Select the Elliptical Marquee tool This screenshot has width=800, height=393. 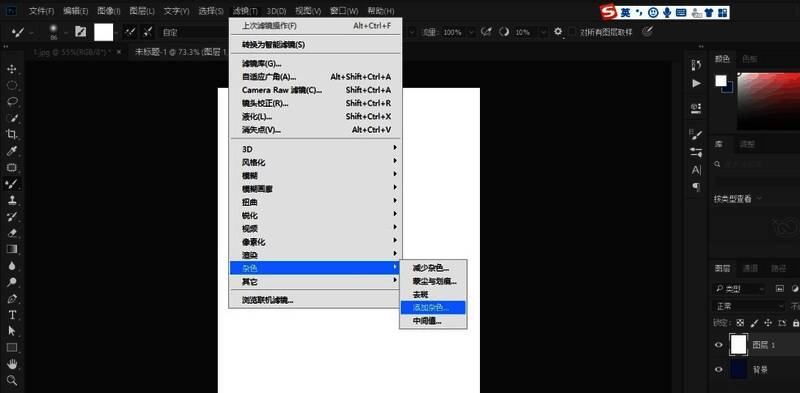[12, 85]
